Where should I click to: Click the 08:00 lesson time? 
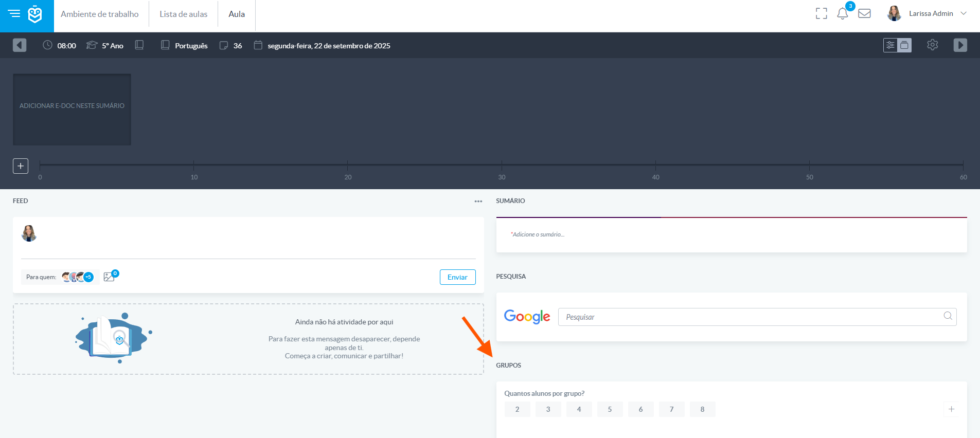click(x=67, y=46)
